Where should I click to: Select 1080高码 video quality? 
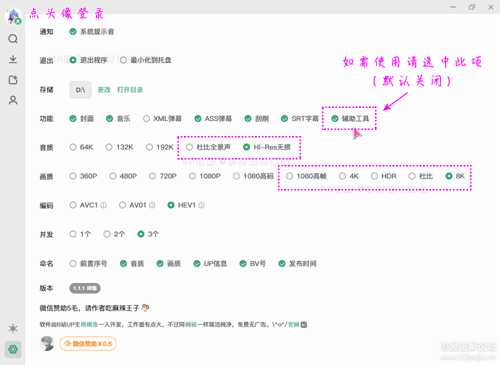(x=236, y=176)
